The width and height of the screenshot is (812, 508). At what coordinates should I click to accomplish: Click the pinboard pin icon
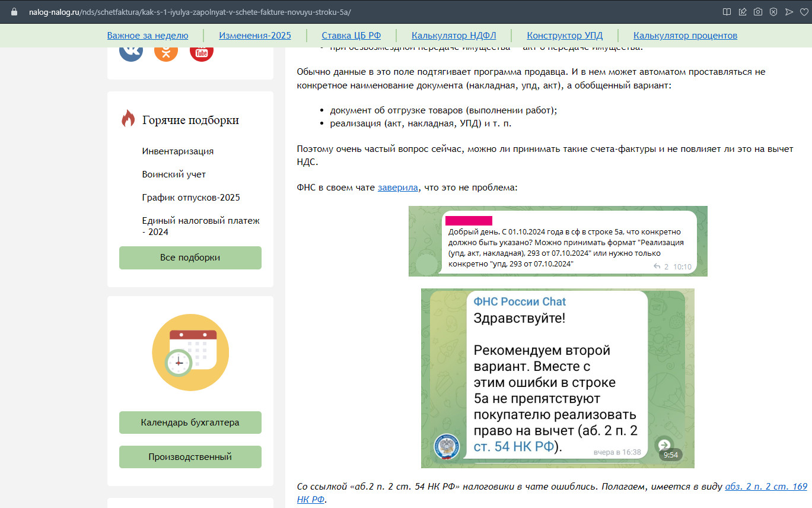(x=743, y=12)
